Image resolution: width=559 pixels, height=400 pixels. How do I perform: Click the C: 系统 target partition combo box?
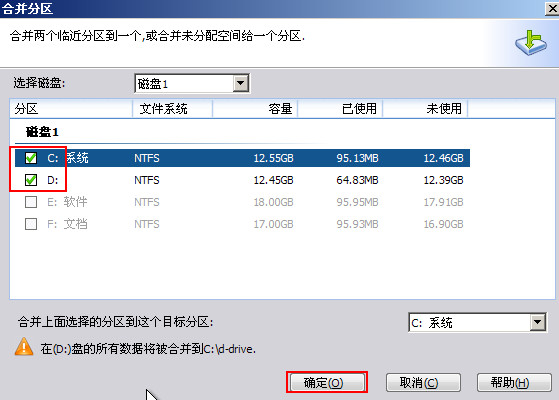click(x=477, y=323)
